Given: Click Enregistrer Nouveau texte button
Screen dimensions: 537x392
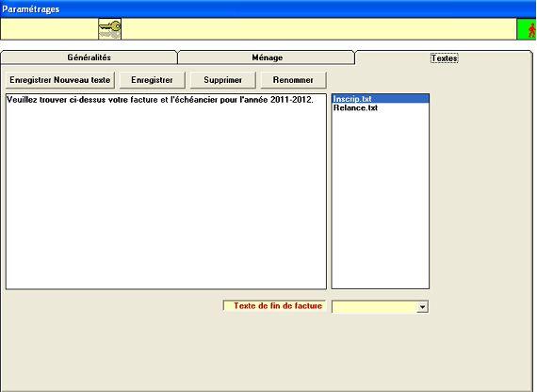Looking at the screenshot, I should click(x=60, y=80).
